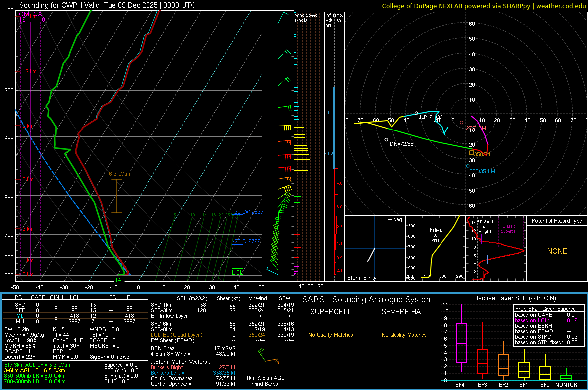Click the Corfidi Downshear = label

coord(175,379)
